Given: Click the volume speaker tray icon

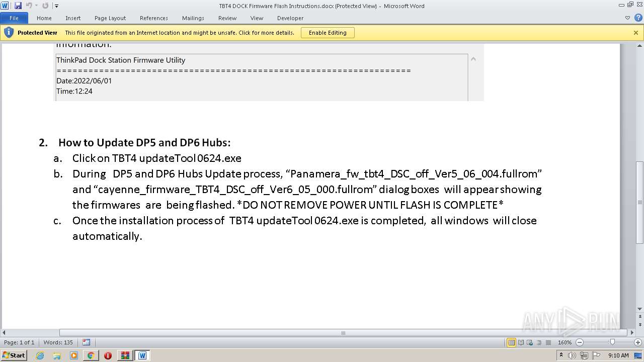Looking at the screenshot, I should (x=573, y=355).
